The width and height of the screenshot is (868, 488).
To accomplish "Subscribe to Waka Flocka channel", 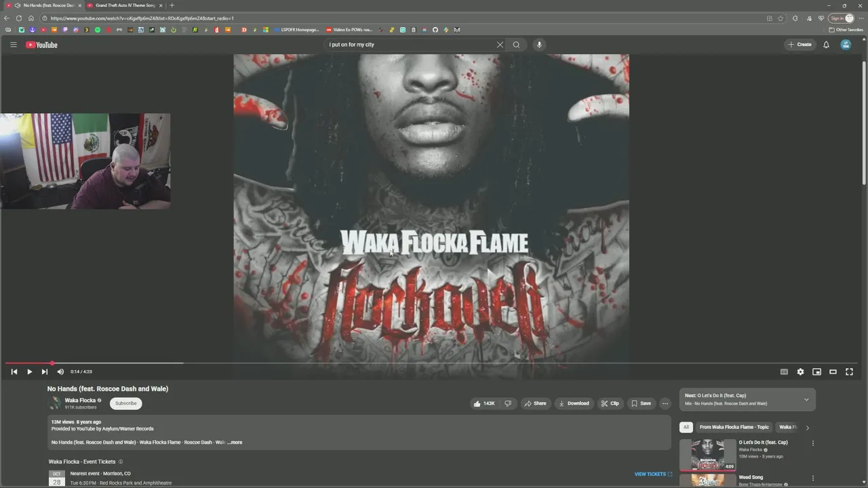I will pos(125,403).
